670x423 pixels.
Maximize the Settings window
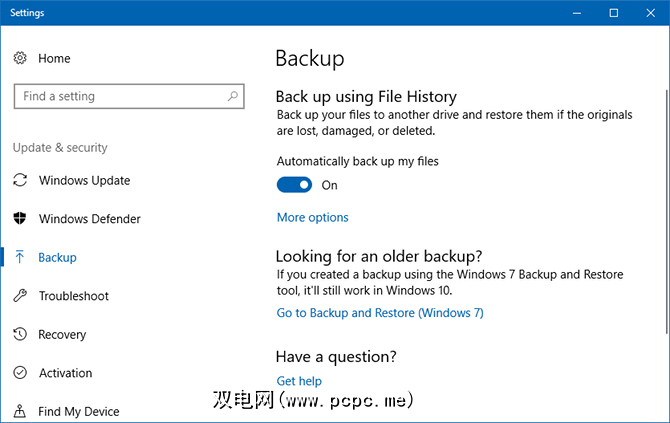pyautogui.click(x=614, y=13)
